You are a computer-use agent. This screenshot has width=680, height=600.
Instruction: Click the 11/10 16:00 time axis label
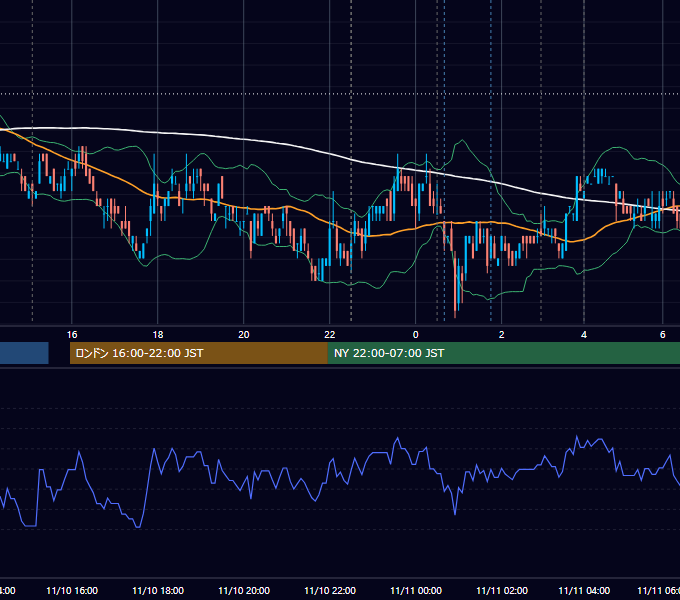(x=72, y=590)
